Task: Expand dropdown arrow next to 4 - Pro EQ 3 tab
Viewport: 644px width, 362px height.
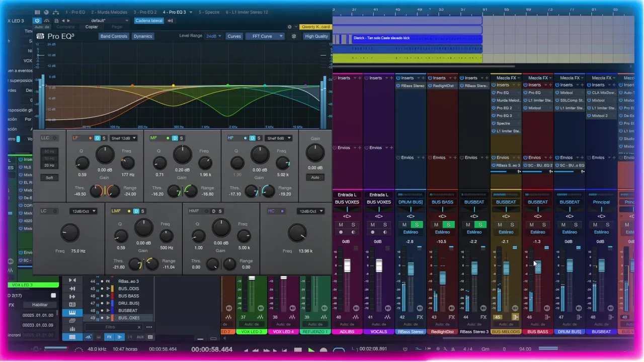Action: click(x=190, y=12)
